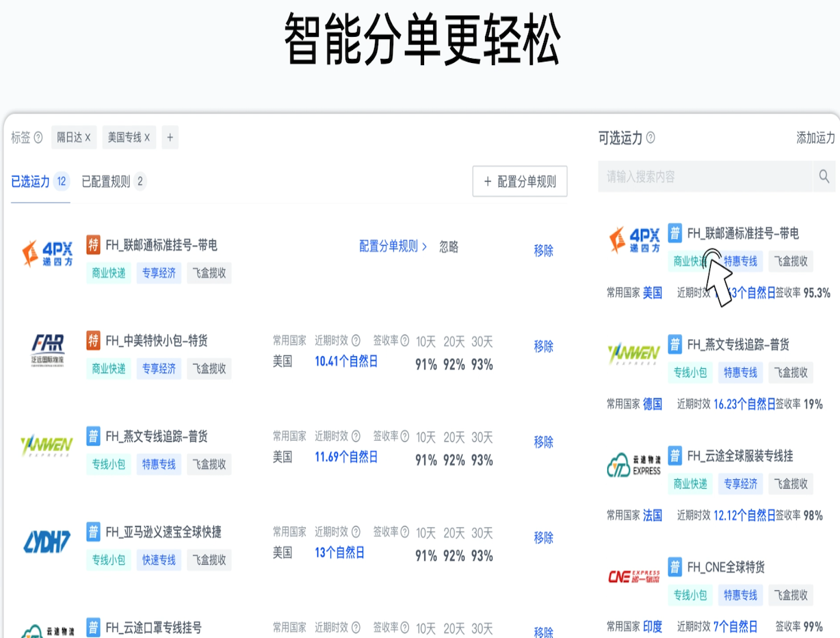Click 近期时效 help icon in 中美特快小包 row
Viewport: 840px width, 638px height.
pyautogui.click(x=356, y=340)
